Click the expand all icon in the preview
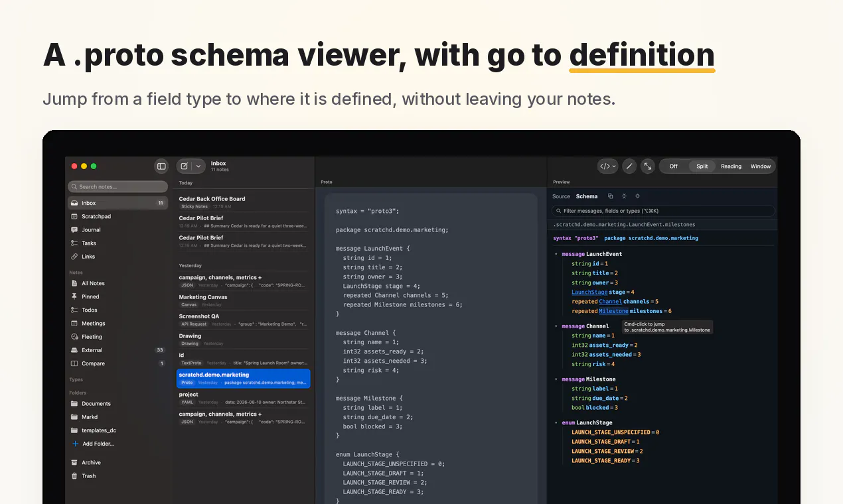 638,196
